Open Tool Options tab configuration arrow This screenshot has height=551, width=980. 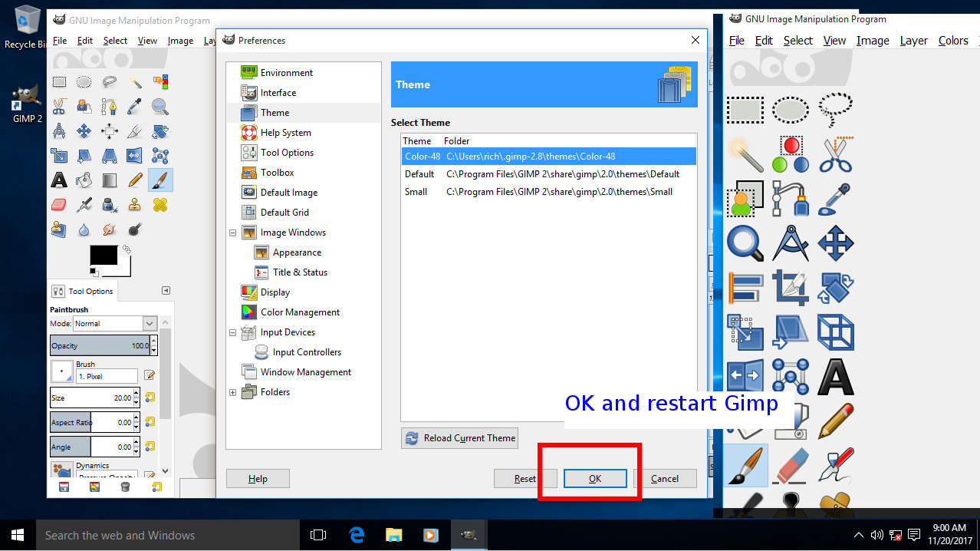[x=166, y=291]
